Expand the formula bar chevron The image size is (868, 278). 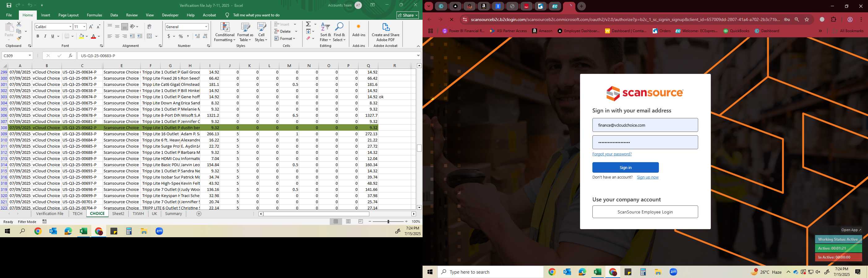pyautogui.click(x=418, y=56)
